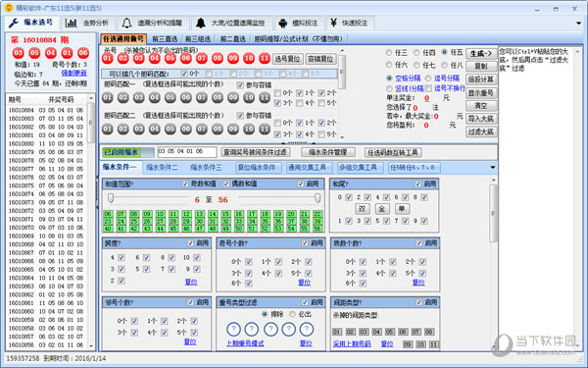Pick gray ball 09 in 胆码匹配一 row
The height and width of the screenshot is (368, 588).
click(x=233, y=98)
